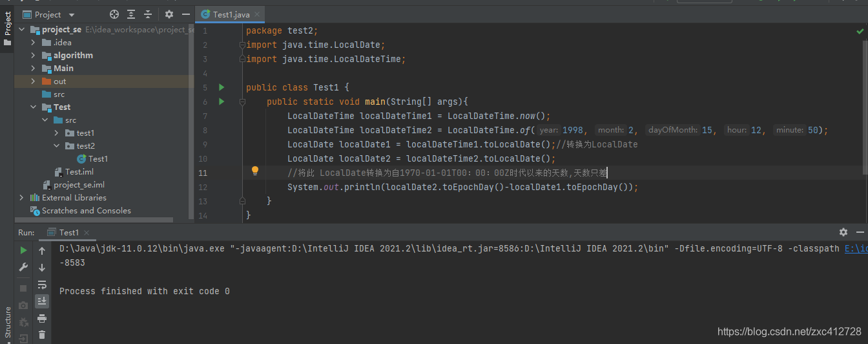Click Expand All in Project panel header
This screenshot has height=344, width=868.
coord(131,14)
